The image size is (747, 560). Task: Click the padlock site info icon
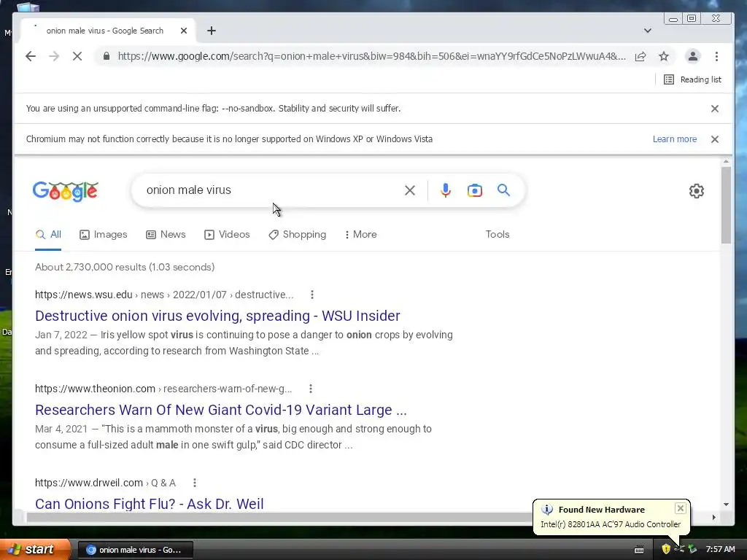tap(107, 56)
